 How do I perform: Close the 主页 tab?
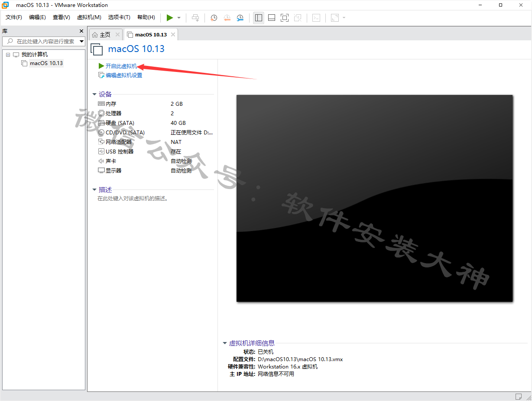(x=117, y=35)
